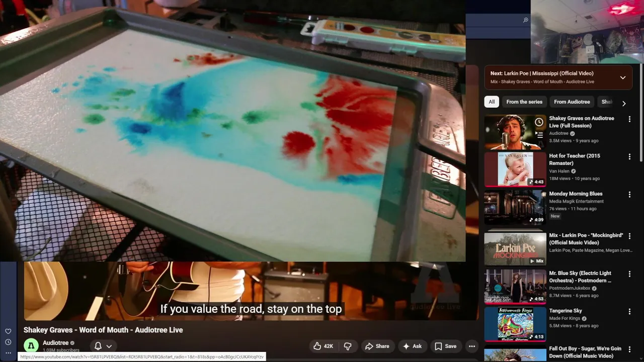Viewport: 644px width, 362px height.
Task: Click the clock icon in the left sidebar
Action: click(x=8, y=342)
